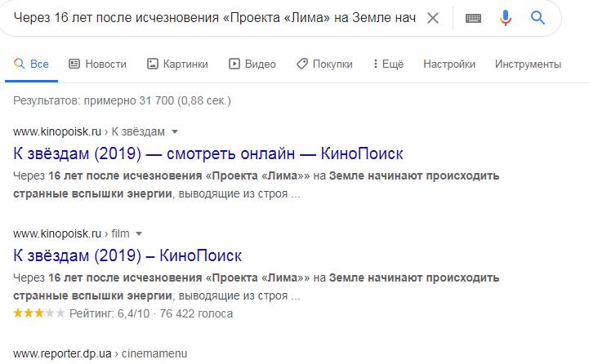Image resolution: width=589 pixels, height=364 pixels.
Task: Open Инструменты search tools
Action: point(528,64)
